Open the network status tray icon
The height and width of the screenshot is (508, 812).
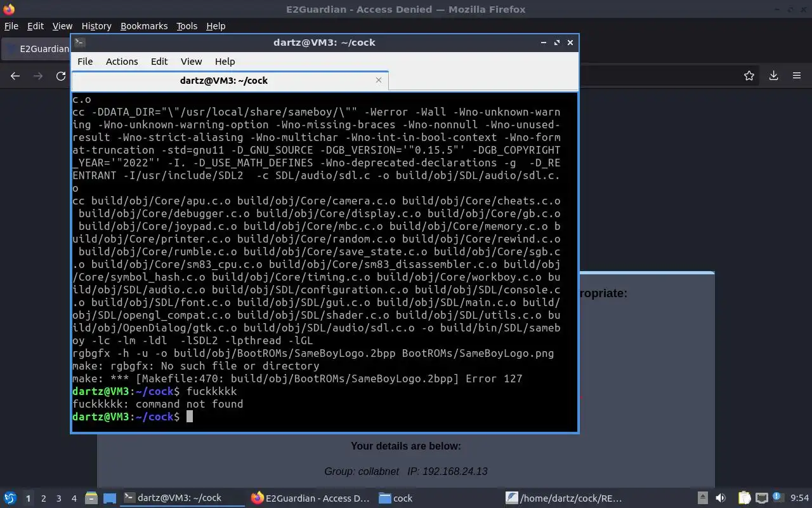[x=761, y=498]
